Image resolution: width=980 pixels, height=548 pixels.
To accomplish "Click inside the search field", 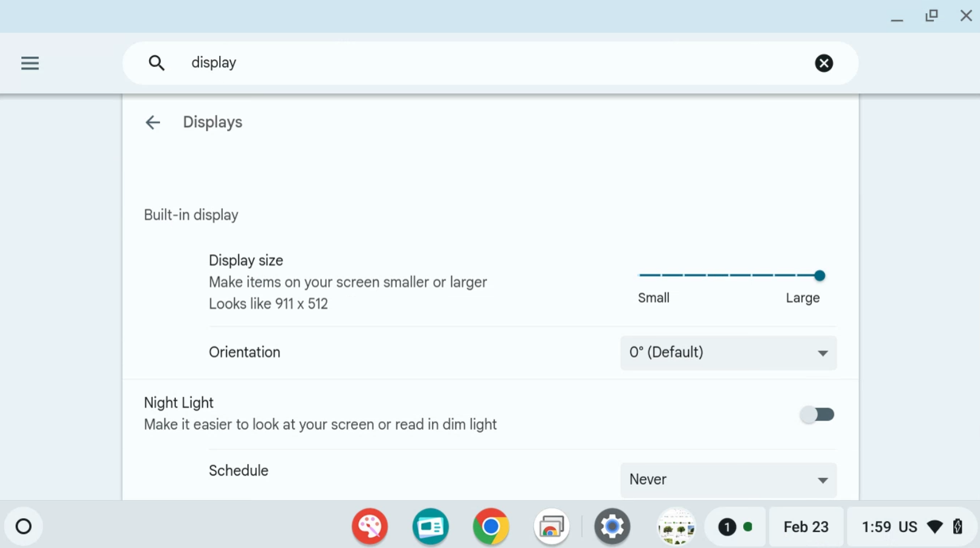I will point(426,63).
